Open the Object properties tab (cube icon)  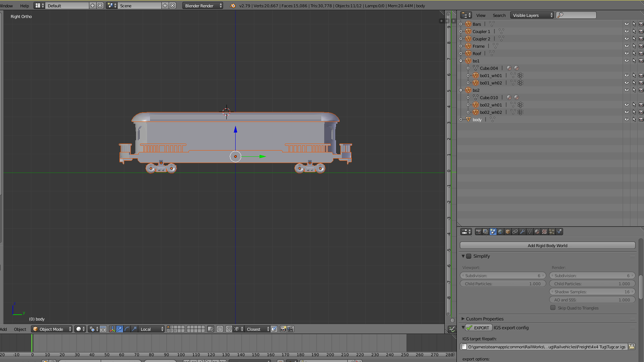508,232
